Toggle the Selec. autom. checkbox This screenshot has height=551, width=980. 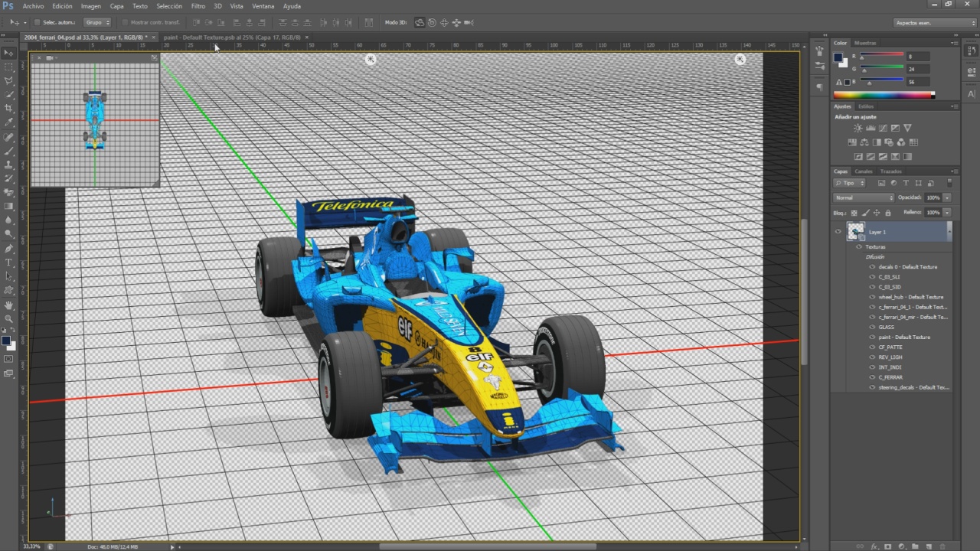(37, 23)
